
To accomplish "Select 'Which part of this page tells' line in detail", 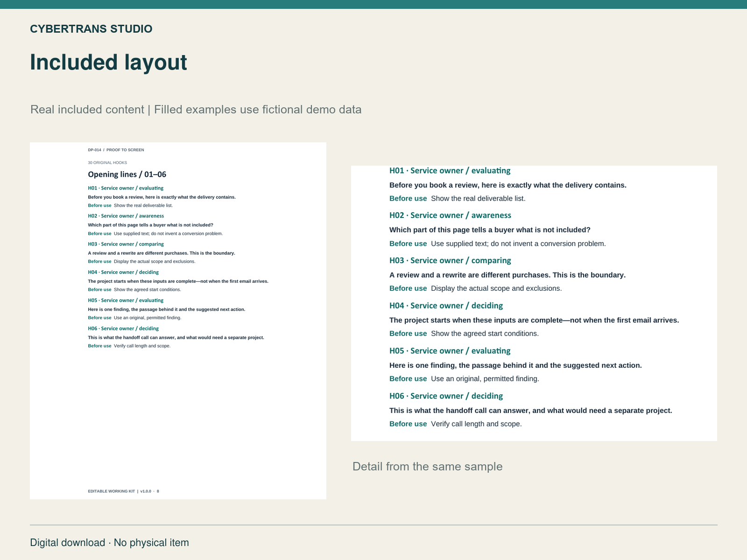I will [x=490, y=230].
